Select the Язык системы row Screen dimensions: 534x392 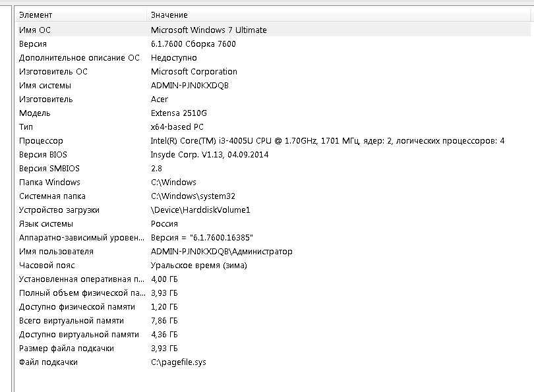274,224
